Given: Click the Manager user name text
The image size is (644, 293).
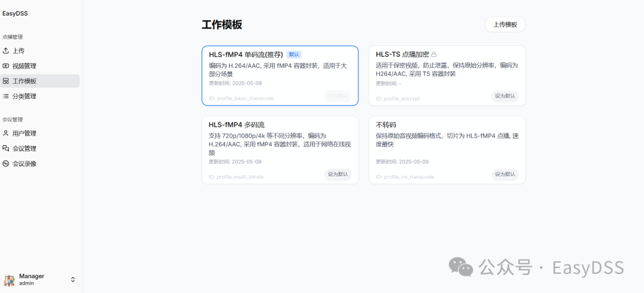Looking at the screenshot, I should [x=32, y=276].
